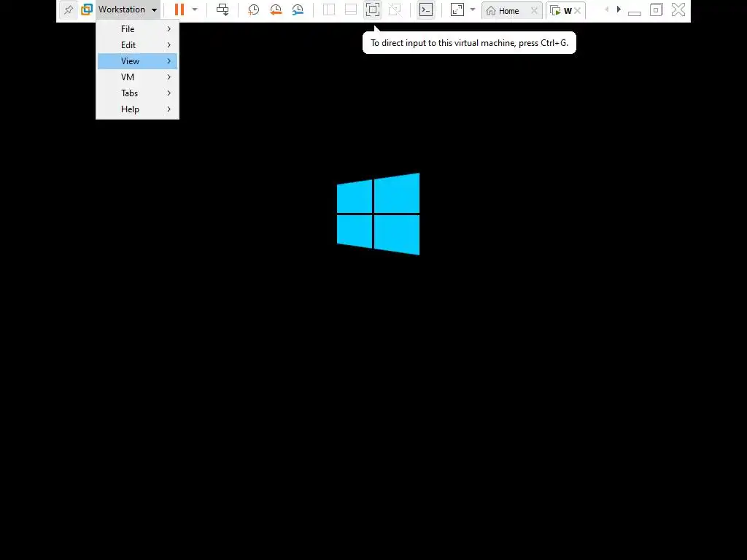This screenshot has height=560, width=747.
Task: Unpin the fullscreen toolbar with the pin icon
Action: pyautogui.click(x=69, y=9)
